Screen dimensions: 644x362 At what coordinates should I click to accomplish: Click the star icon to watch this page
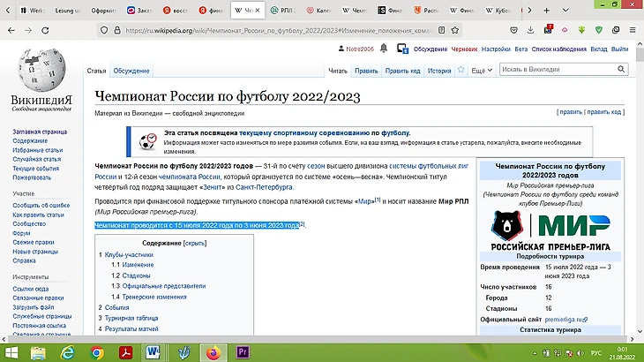click(x=461, y=70)
